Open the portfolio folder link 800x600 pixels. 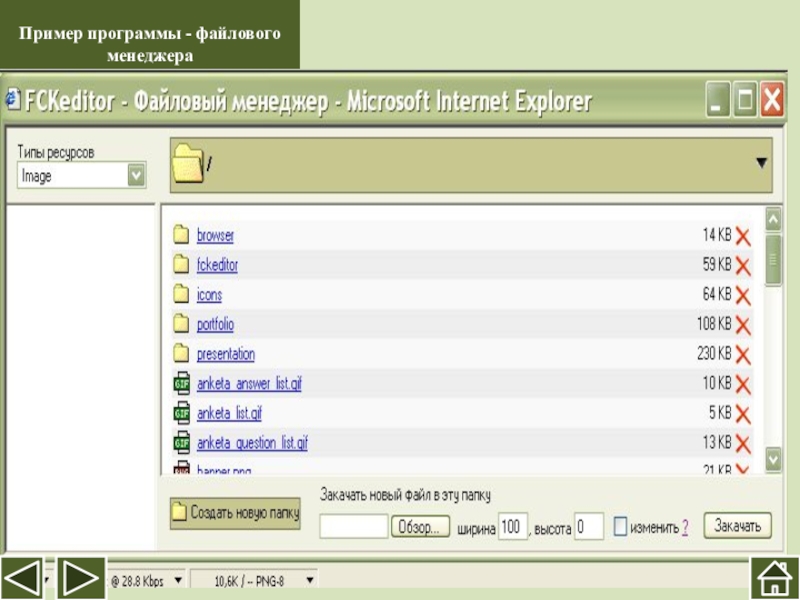tap(215, 324)
